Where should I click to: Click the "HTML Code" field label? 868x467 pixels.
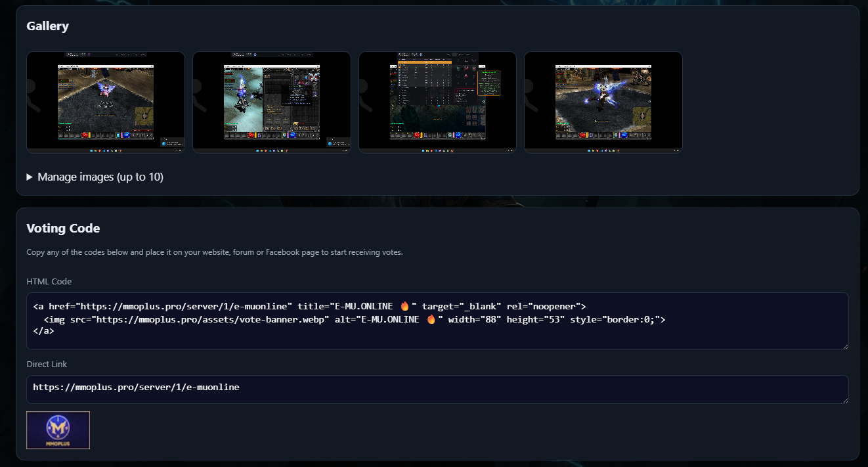point(49,281)
